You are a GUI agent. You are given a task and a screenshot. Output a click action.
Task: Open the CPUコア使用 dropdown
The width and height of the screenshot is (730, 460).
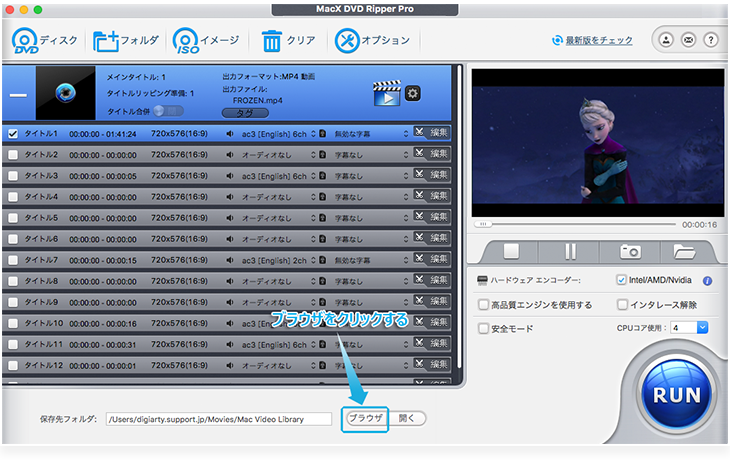click(689, 328)
